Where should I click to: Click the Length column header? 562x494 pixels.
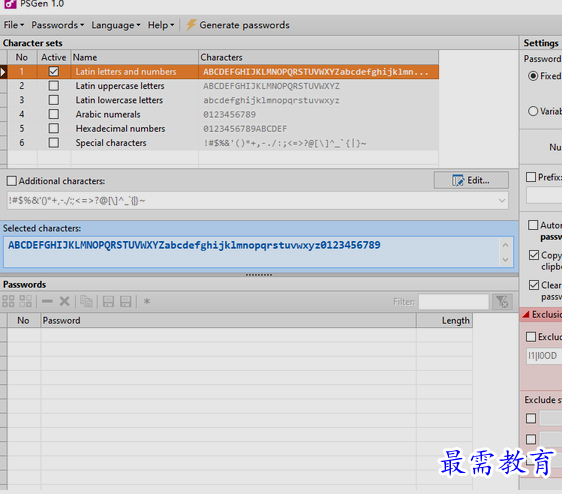444,320
